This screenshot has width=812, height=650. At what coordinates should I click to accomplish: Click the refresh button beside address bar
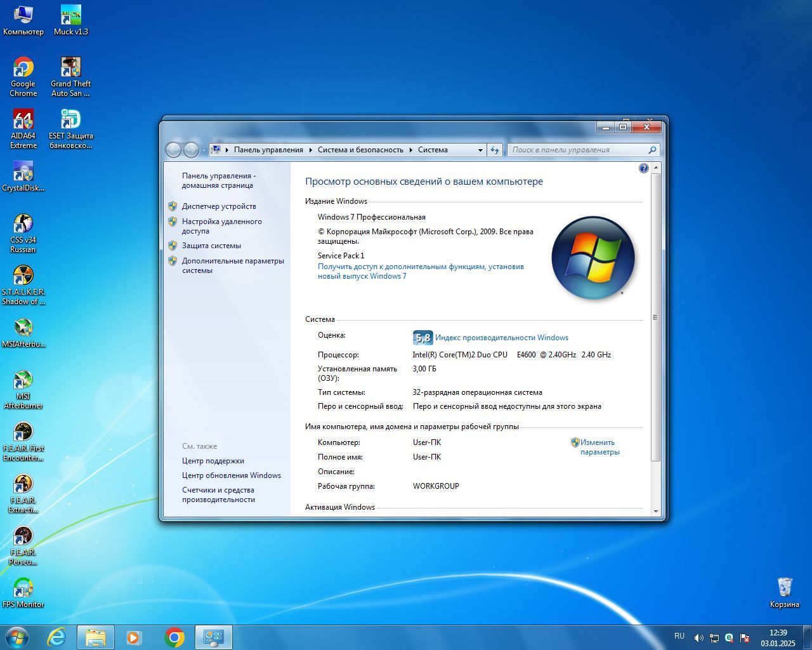[495, 150]
